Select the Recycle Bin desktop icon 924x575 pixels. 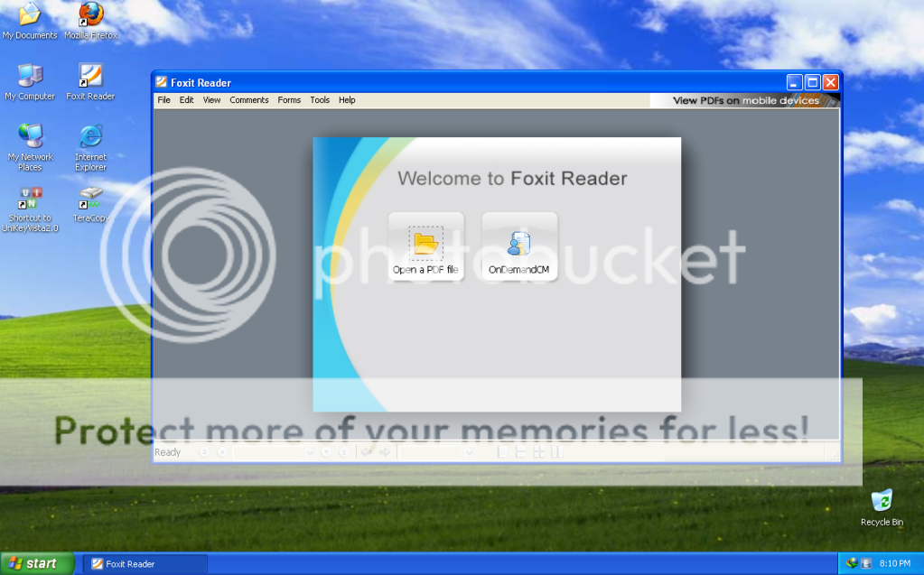[x=882, y=507]
